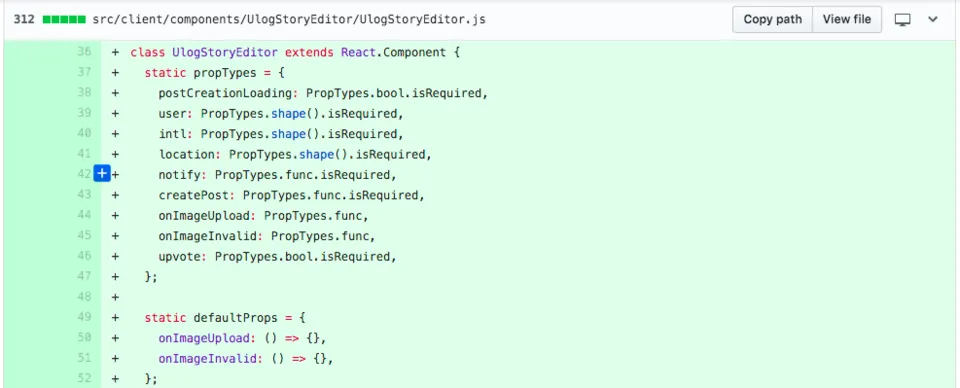Select line number 38
Image resolution: width=960 pixels, height=388 pixels.
(84, 93)
